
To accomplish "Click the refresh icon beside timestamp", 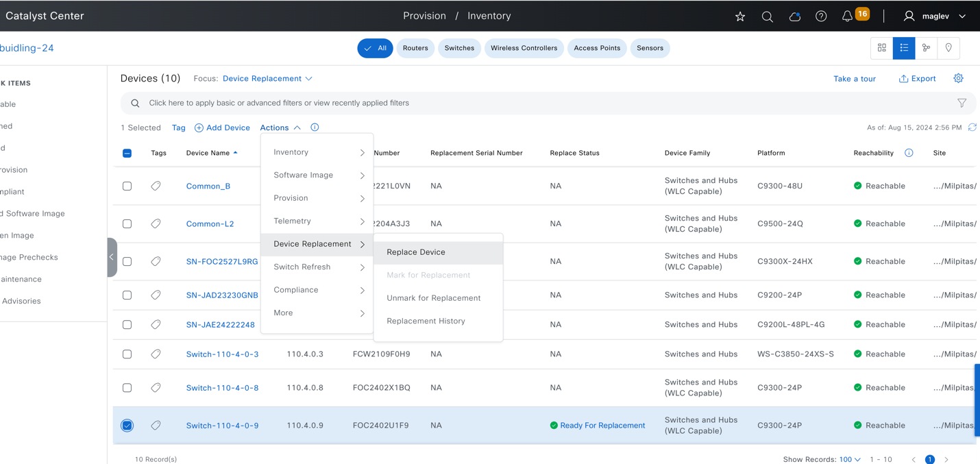I will coord(972,127).
